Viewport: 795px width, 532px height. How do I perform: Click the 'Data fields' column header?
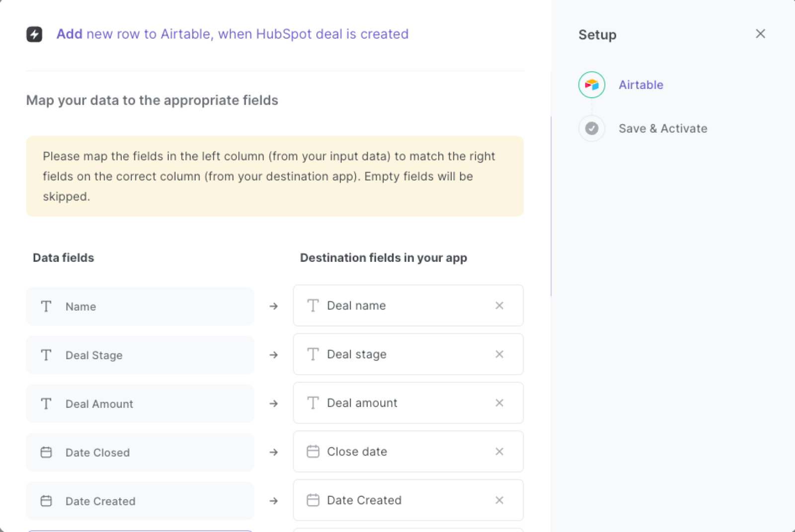(x=64, y=258)
